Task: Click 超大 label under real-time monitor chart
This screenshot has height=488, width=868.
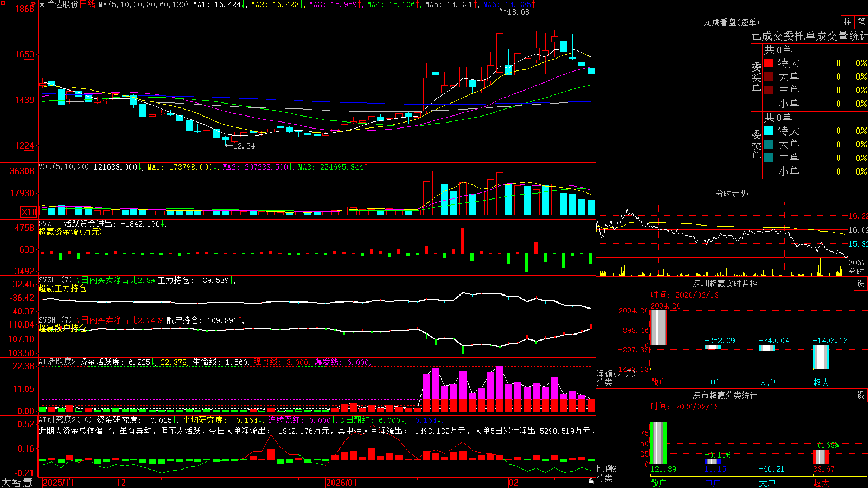Action: 821,382
